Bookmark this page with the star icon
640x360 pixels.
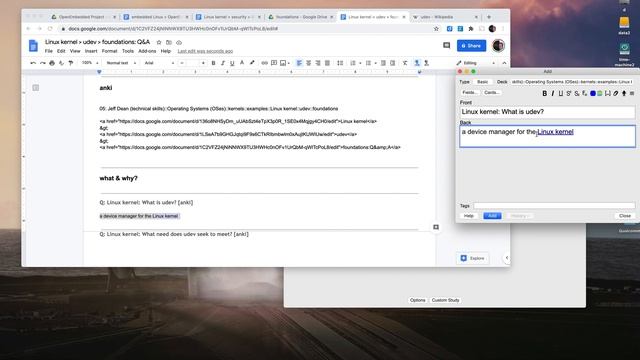tap(436, 29)
